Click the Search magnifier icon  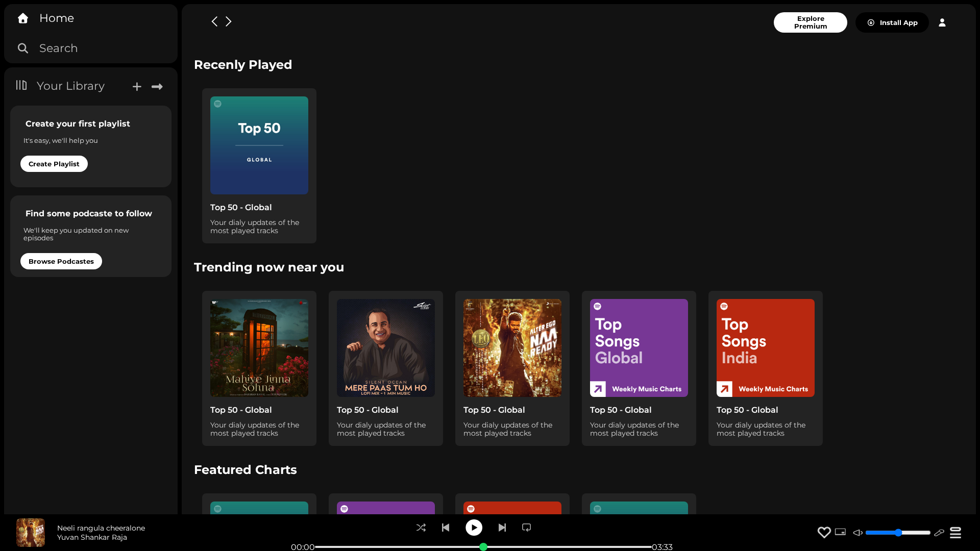pyautogui.click(x=23, y=48)
